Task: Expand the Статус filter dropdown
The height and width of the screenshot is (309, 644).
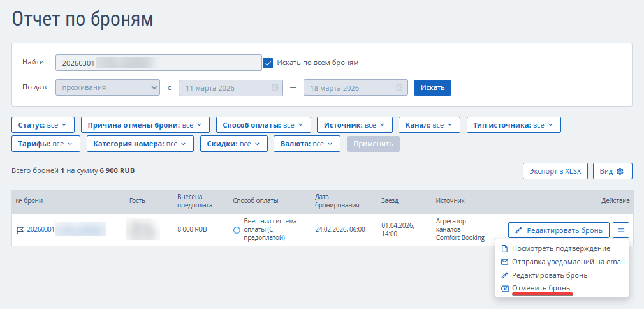Action: (43, 125)
